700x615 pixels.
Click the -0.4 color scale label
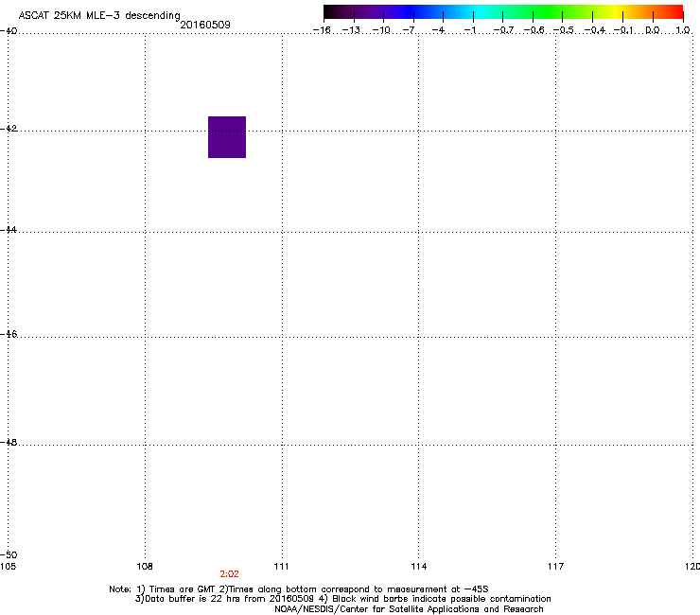(595, 30)
